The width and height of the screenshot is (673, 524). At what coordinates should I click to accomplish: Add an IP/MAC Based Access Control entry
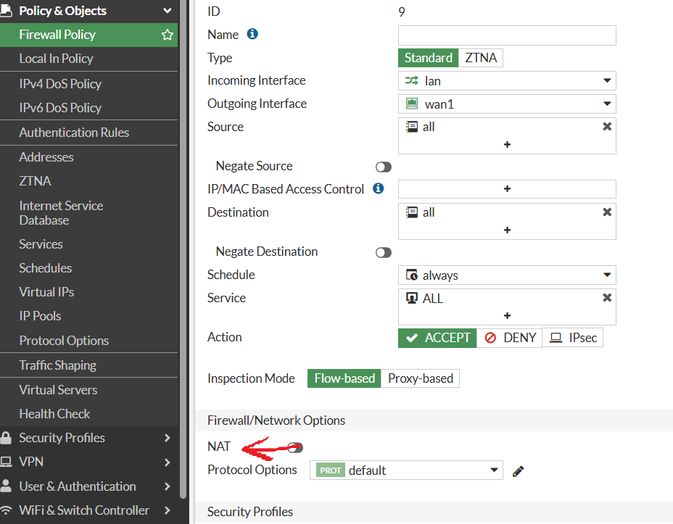(507, 189)
